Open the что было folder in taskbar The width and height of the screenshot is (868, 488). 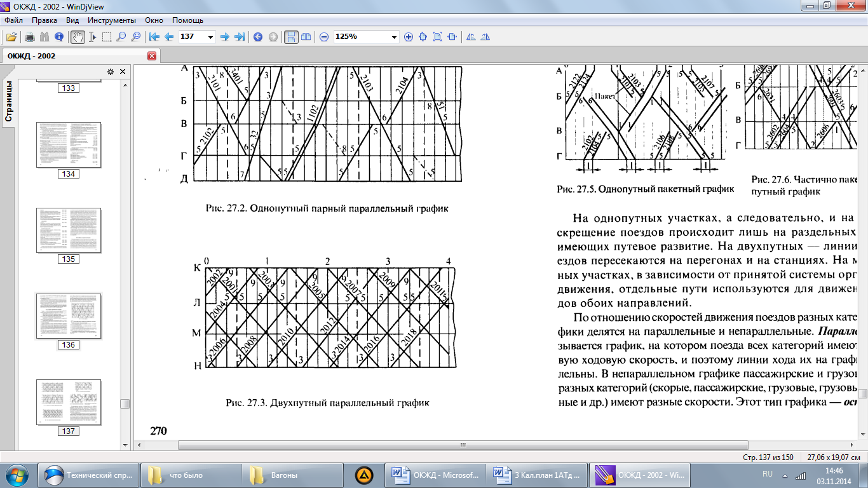190,475
